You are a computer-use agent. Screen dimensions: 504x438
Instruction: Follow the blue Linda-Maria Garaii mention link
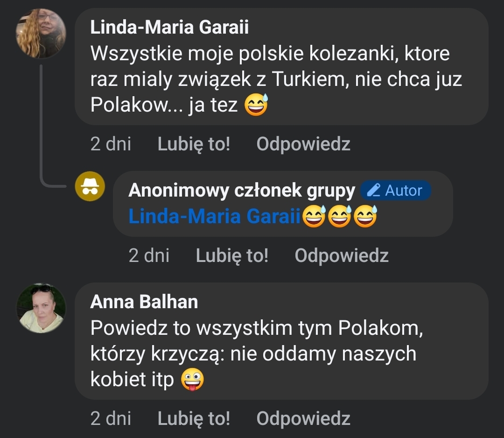(215, 217)
